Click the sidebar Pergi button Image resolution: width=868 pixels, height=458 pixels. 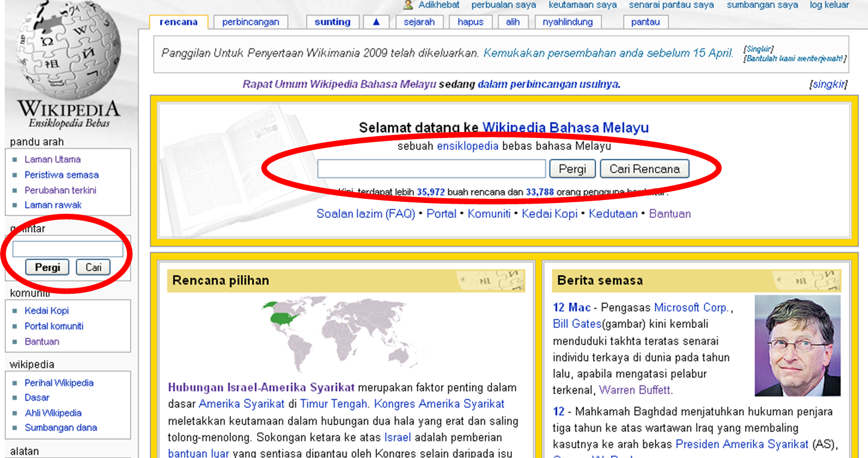click(48, 268)
